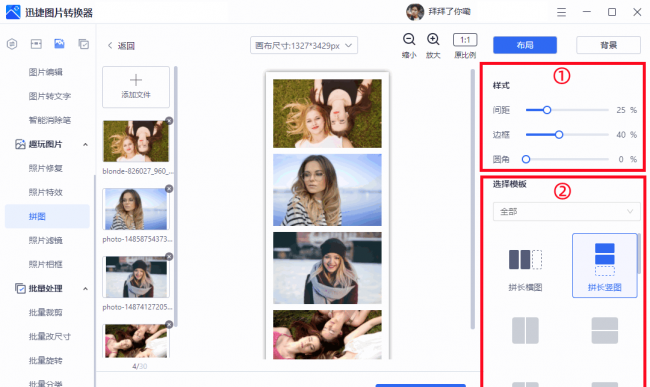Select the blonde-826027 thumbnail in file list
The image size is (650, 387).
(136, 141)
